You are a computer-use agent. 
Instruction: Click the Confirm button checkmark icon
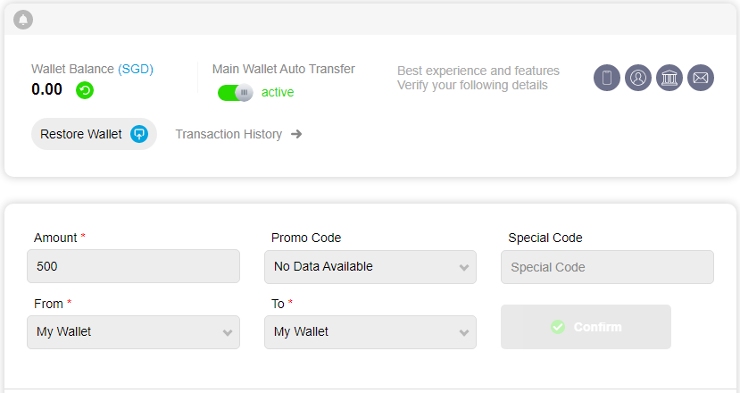(x=558, y=327)
